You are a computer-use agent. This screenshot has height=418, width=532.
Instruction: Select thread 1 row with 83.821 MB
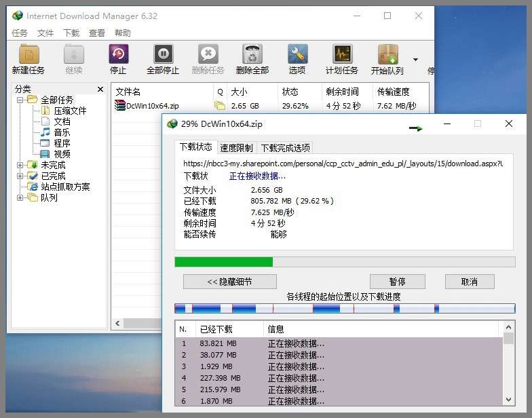(x=339, y=343)
